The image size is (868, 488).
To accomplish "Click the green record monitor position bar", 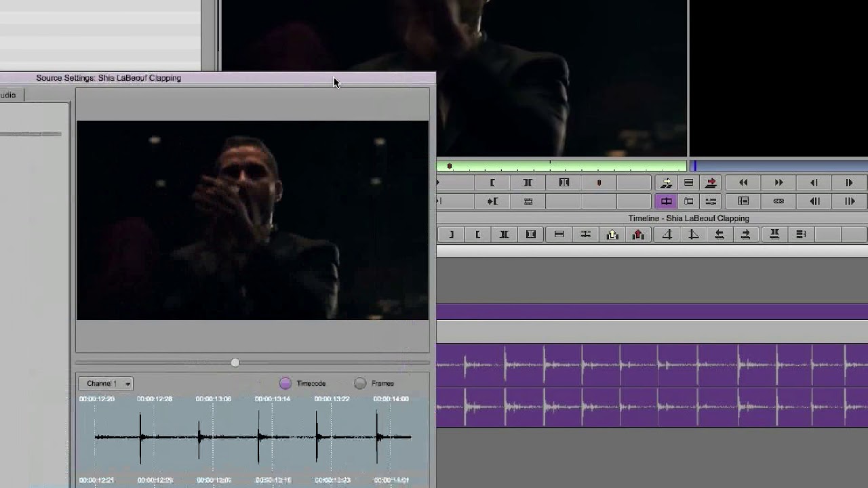I will (561, 166).
